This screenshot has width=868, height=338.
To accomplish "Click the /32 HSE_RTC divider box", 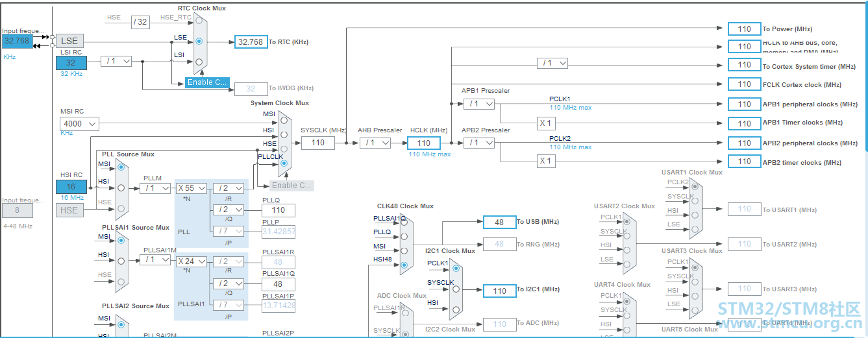I will coord(140,22).
